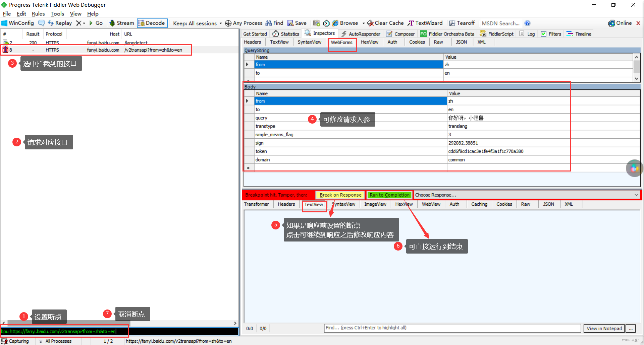Click row marker for QueryString from row

(249, 65)
